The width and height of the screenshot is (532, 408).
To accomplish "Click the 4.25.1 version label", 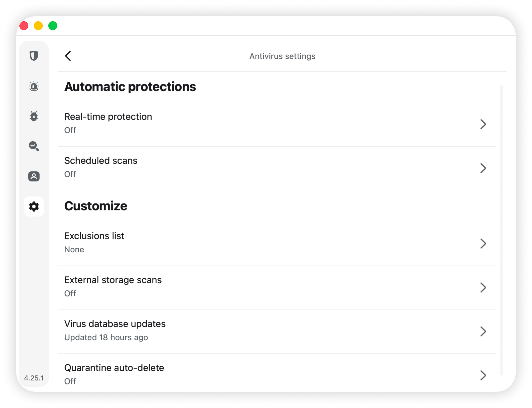I will tap(34, 378).
